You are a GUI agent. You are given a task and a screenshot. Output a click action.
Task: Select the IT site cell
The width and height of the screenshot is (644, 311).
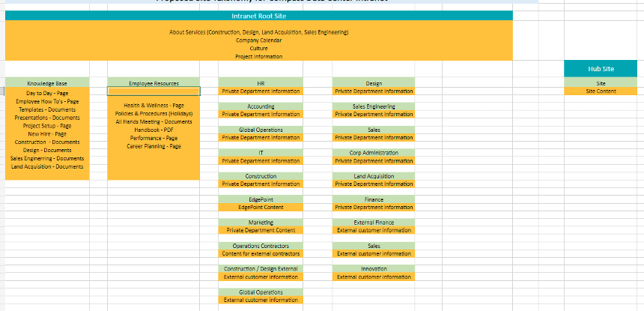[x=261, y=153]
